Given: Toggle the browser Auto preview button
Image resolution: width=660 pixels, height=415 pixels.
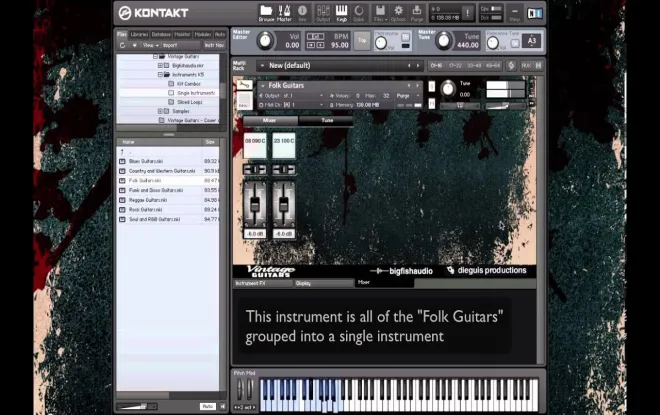Looking at the screenshot, I should [208, 406].
